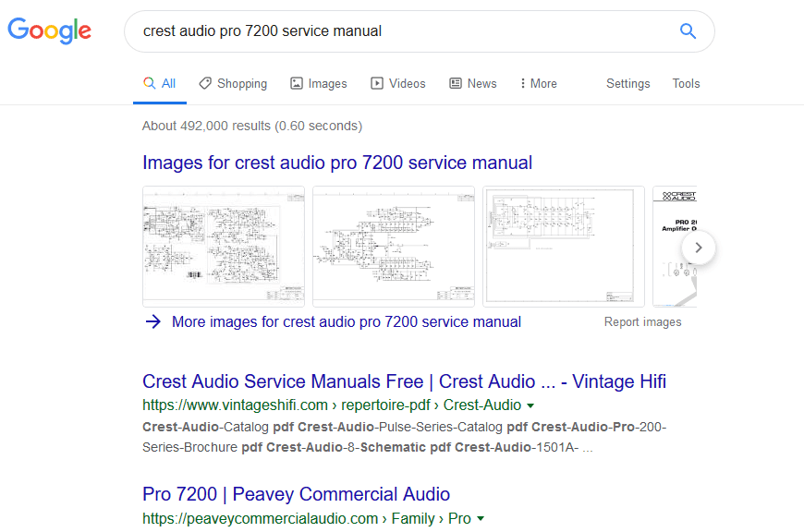Expand peaveycommercialaudio.com URL dropdown arrow
Image resolution: width=804 pixels, height=532 pixels.
pyautogui.click(x=481, y=519)
